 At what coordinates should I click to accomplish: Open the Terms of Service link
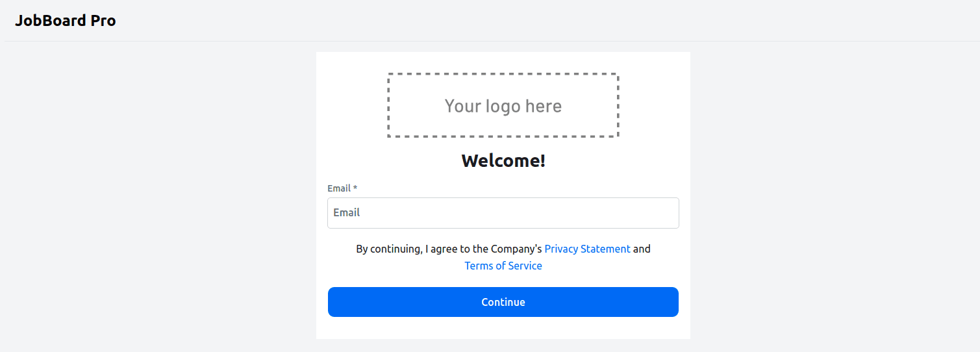coord(503,266)
